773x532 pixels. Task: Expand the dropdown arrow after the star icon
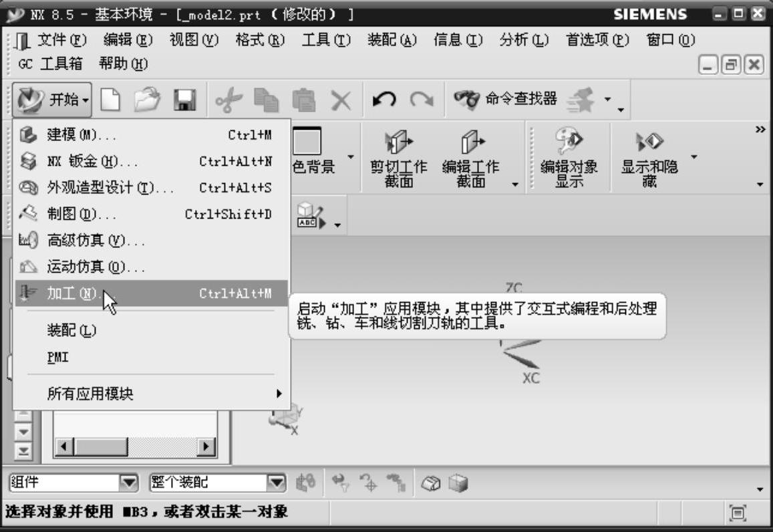point(607,99)
